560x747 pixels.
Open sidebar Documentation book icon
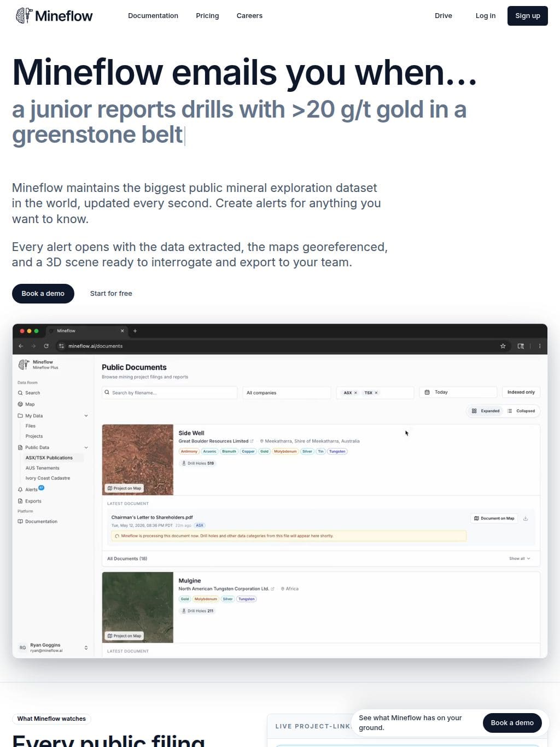pos(20,522)
